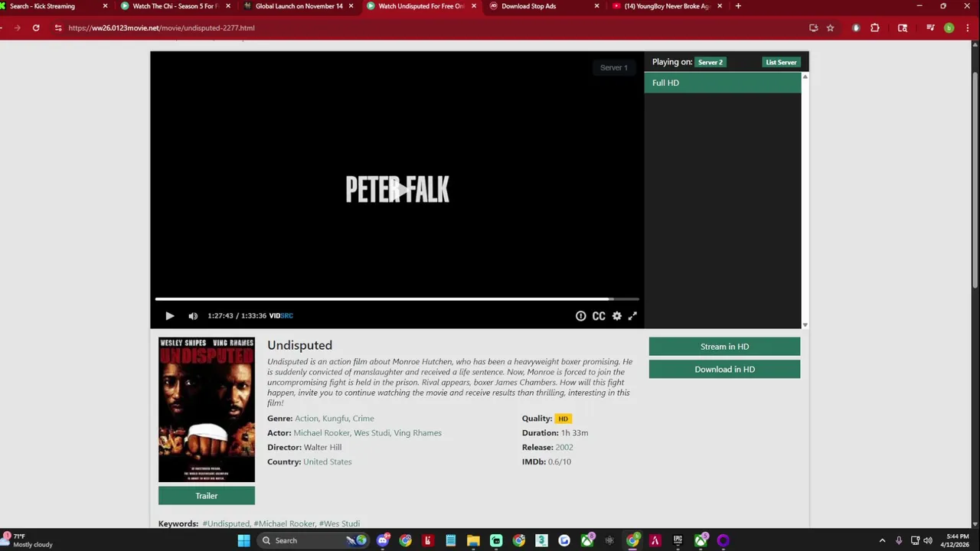
Task: Click the address bar URL
Action: [x=162, y=28]
